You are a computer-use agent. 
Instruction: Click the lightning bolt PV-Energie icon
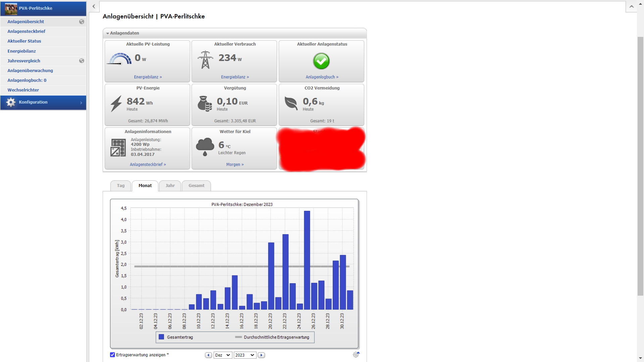tap(116, 104)
